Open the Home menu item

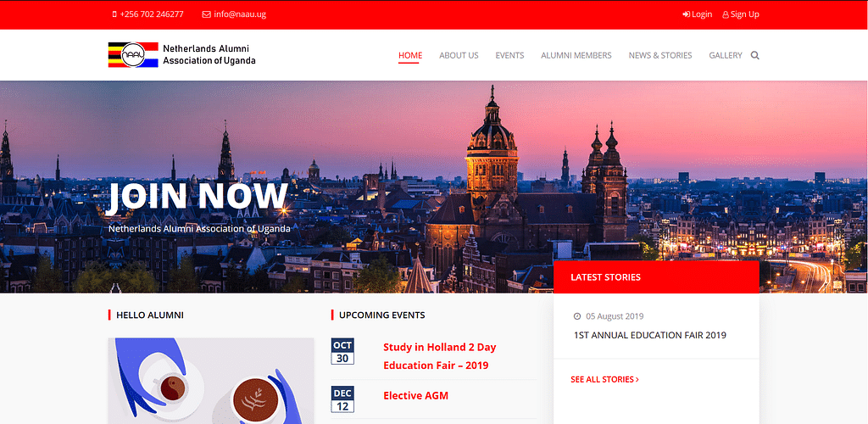pyautogui.click(x=410, y=56)
